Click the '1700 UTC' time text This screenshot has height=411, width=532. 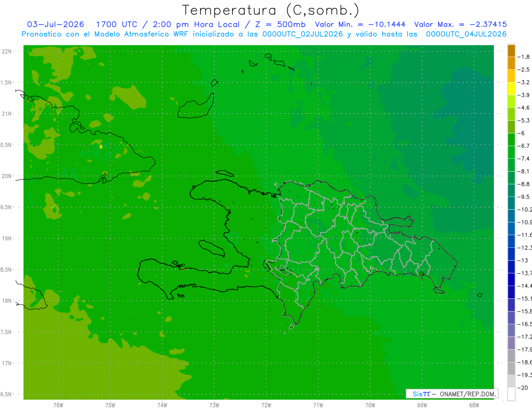pyautogui.click(x=117, y=24)
